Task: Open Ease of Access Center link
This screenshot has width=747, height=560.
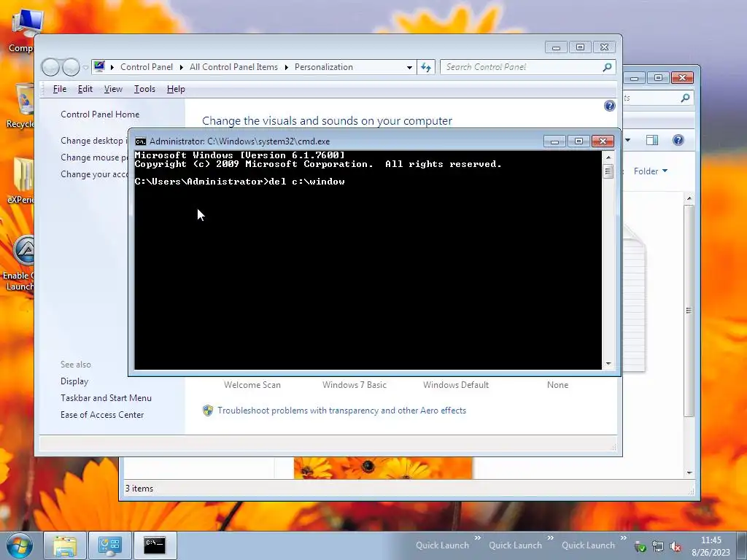Action: (x=102, y=415)
